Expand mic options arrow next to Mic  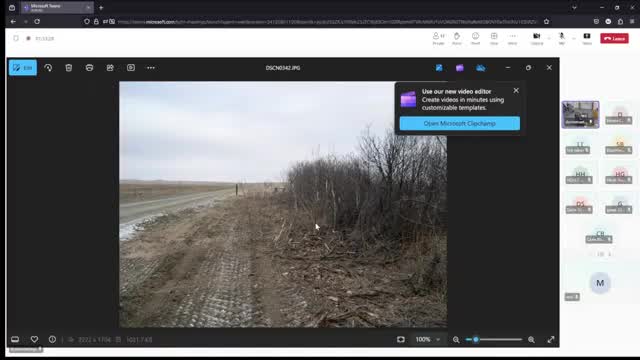point(573,38)
